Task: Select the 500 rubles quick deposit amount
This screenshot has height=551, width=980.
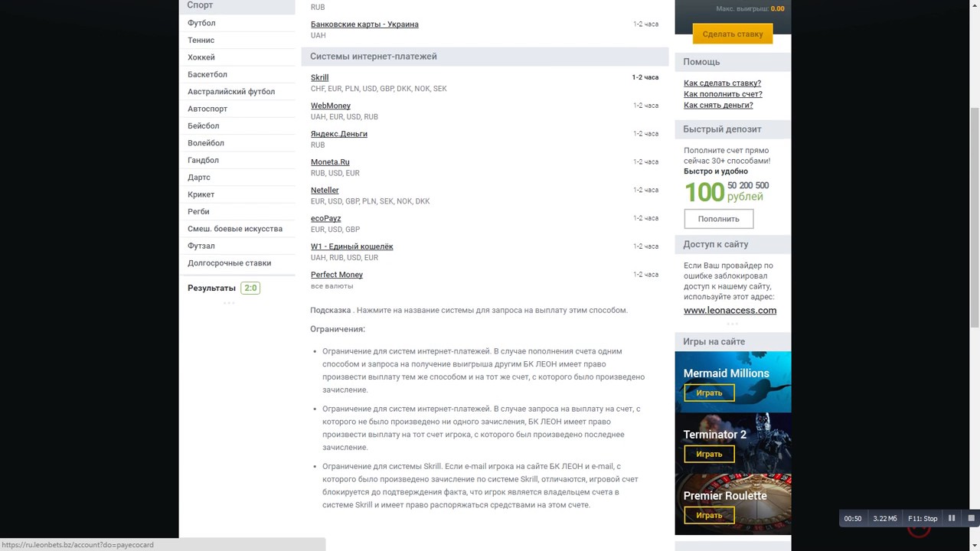Action: 762,186
